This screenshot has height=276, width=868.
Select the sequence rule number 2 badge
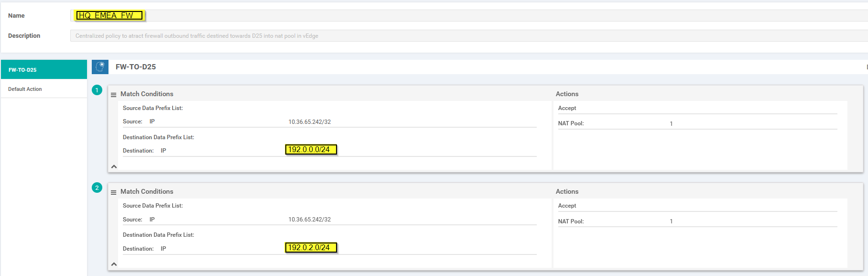tap(97, 188)
